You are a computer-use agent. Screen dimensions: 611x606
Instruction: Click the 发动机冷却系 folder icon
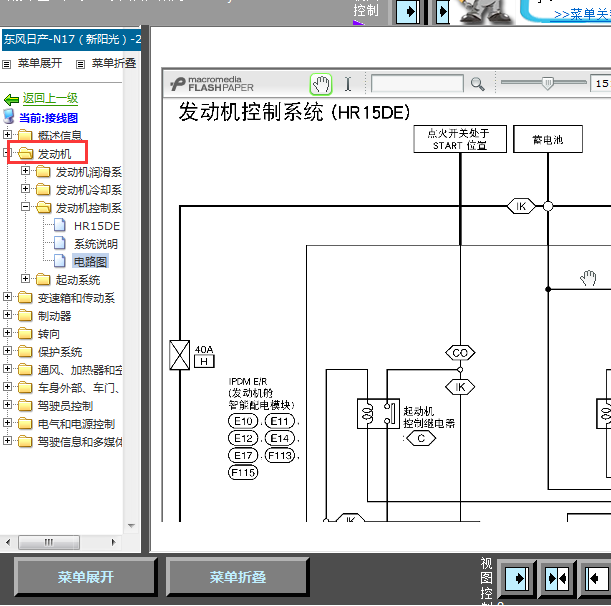click(43, 189)
